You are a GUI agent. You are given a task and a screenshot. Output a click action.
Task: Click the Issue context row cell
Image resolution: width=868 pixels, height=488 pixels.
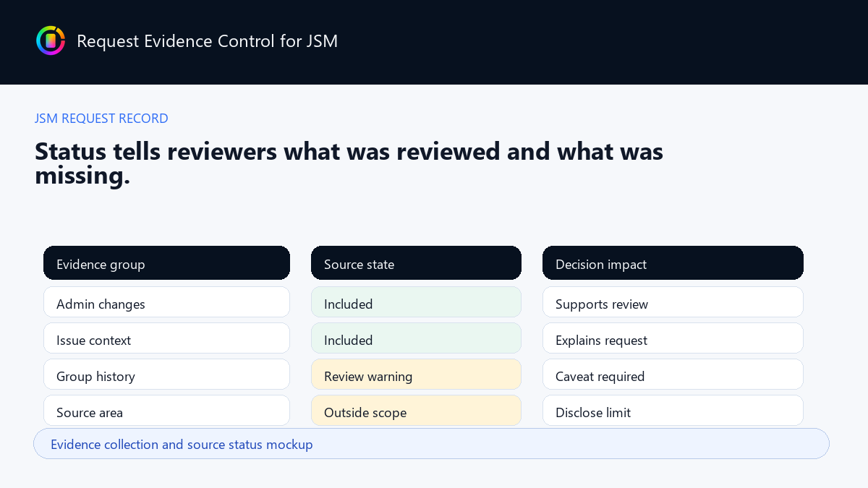coord(166,338)
